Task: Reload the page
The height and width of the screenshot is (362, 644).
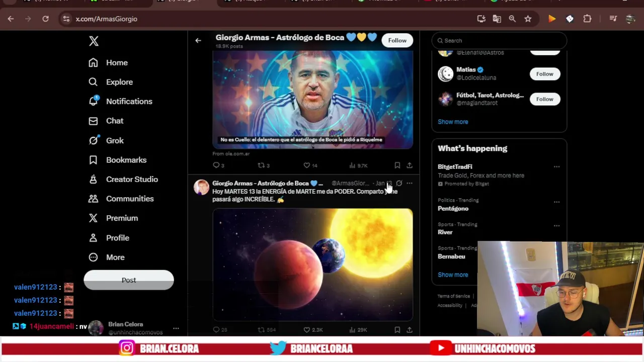Action: [x=45, y=19]
